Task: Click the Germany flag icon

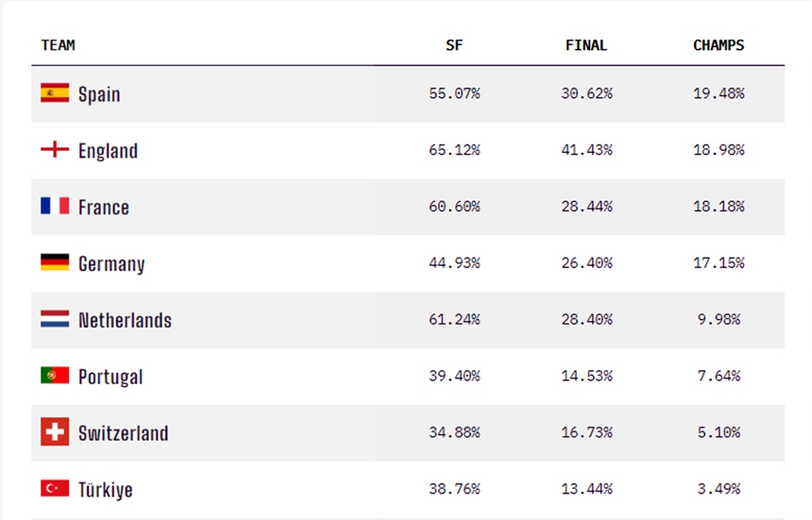Action: click(x=55, y=262)
